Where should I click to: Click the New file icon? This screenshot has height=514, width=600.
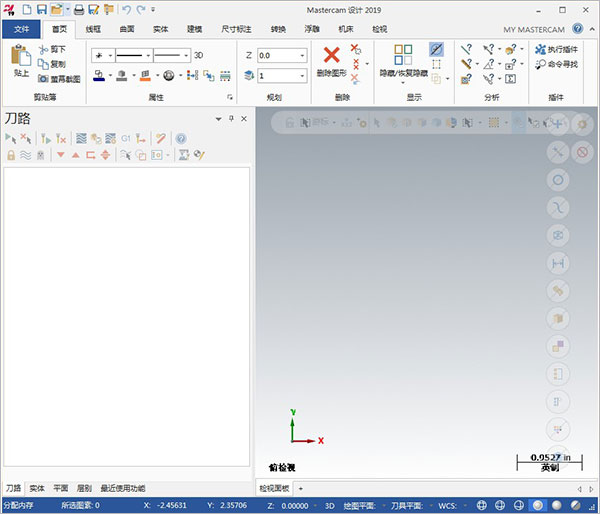(x=27, y=10)
